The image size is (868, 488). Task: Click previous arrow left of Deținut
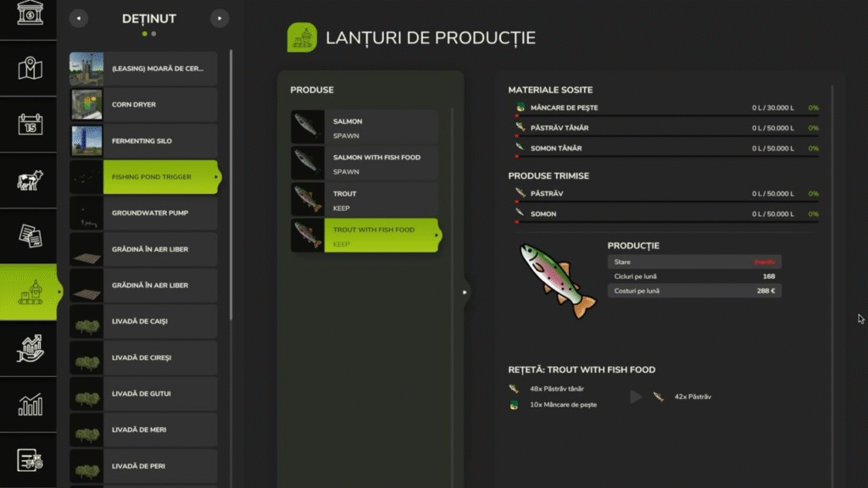pyautogui.click(x=78, y=18)
